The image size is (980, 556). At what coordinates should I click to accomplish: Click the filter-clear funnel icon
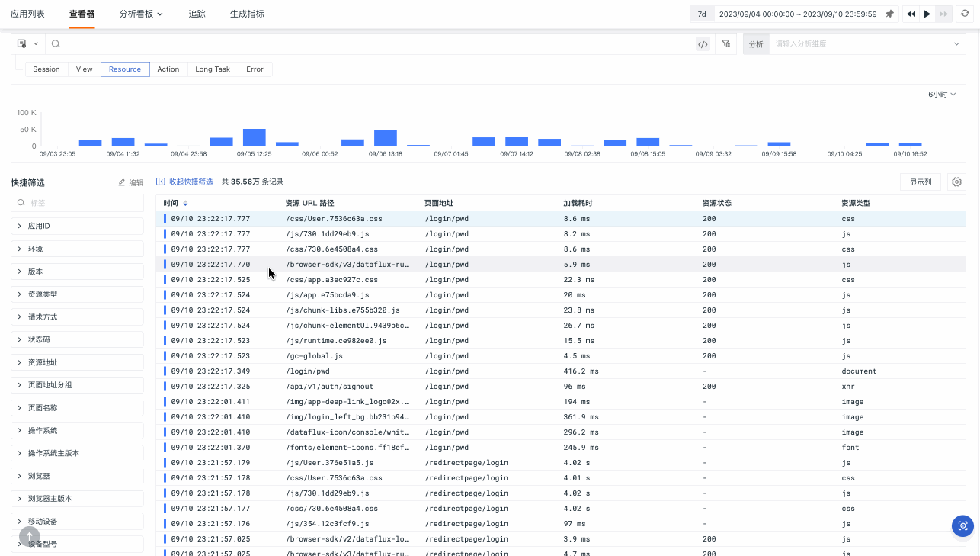[725, 44]
